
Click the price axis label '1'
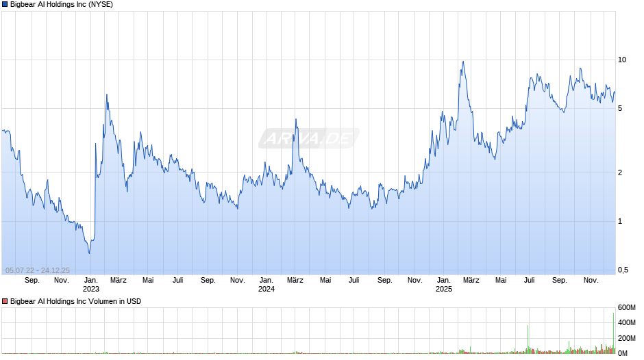click(620, 221)
